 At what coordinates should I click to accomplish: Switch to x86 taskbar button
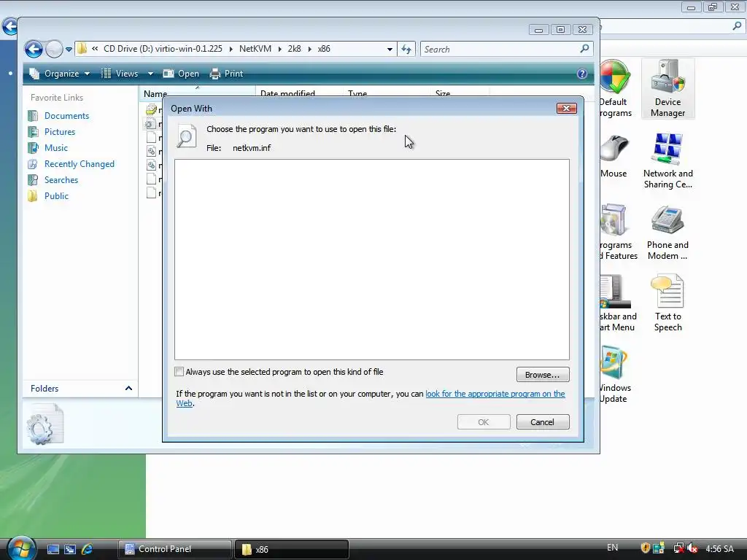point(292,549)
